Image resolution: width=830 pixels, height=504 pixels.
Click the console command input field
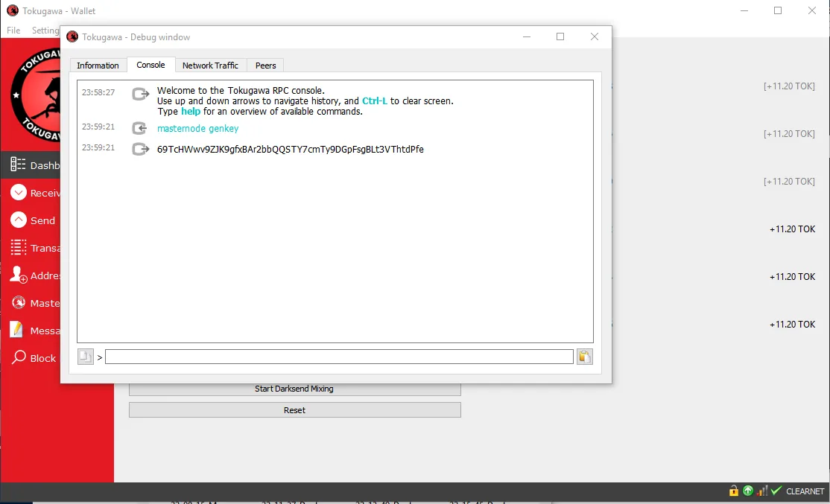[339, 357]
